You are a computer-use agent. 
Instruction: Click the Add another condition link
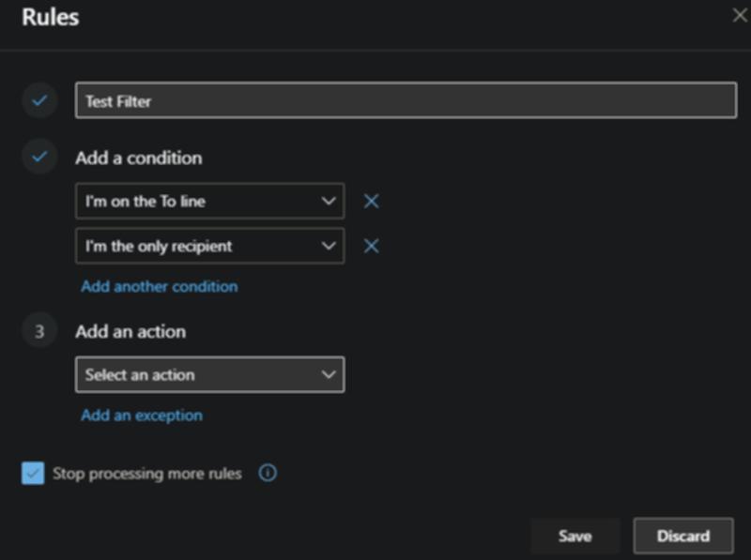tap(160, 286)
